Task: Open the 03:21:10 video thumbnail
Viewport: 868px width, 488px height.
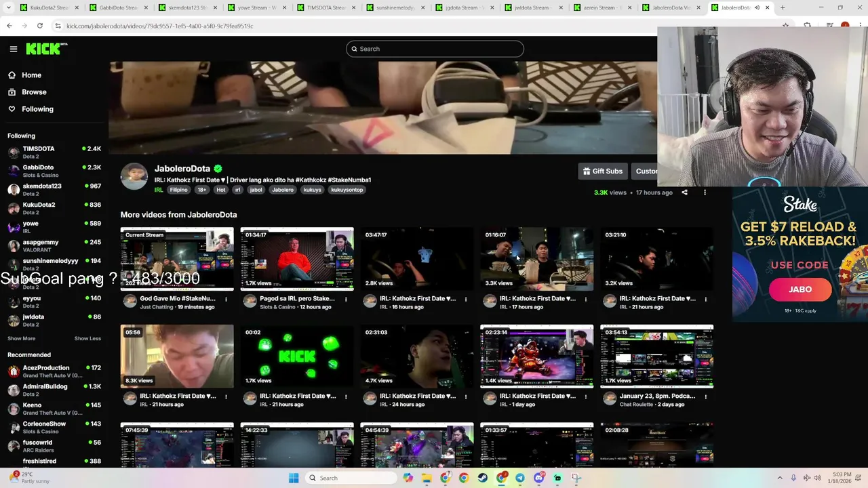Action: 657,259
